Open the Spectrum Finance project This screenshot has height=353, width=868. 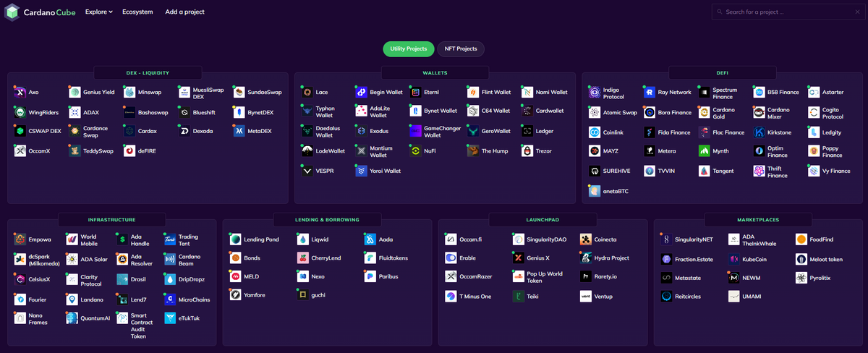coord(717,93)
